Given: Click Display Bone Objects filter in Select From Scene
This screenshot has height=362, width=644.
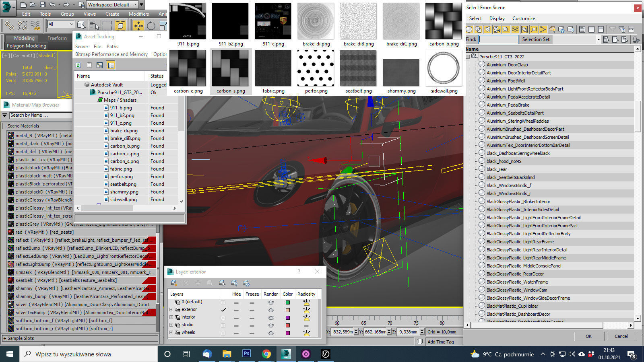Looking at the screenshot, I should pos(543,29).
